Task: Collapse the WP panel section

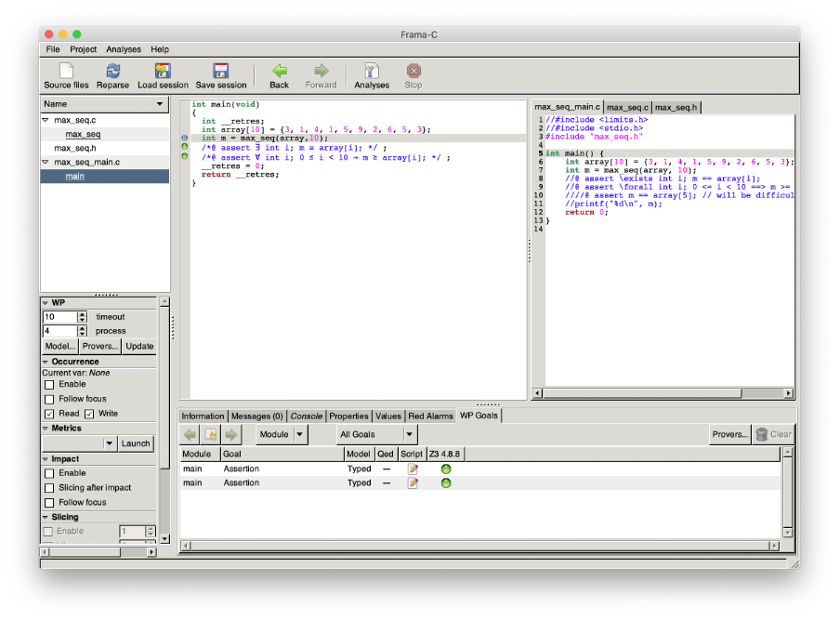Action: (x=46, y=303)
